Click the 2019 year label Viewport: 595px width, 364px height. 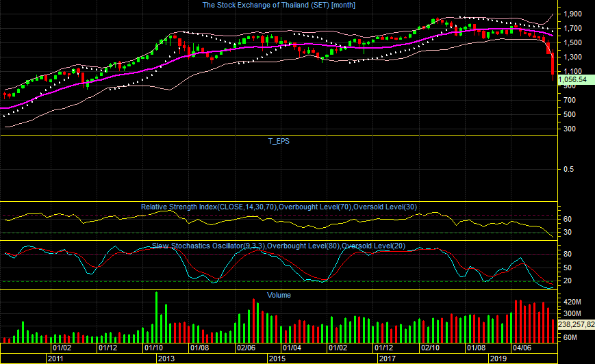click(x=498, y=359)
